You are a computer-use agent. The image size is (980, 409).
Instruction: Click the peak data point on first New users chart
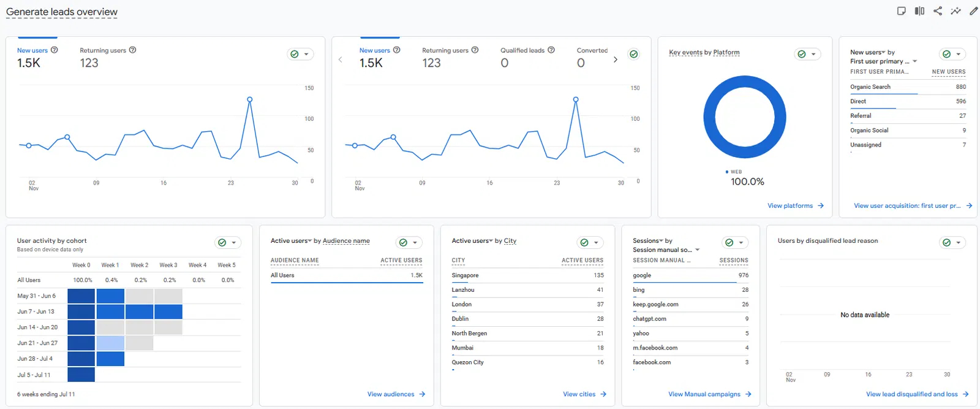[249, 99]
